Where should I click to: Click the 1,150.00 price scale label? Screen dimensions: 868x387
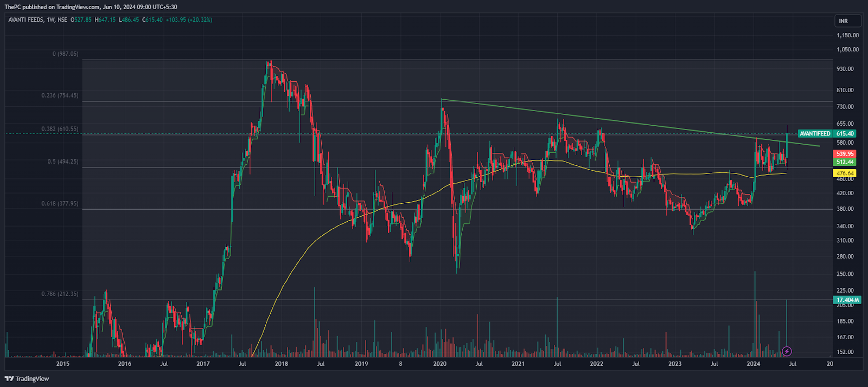847,35
